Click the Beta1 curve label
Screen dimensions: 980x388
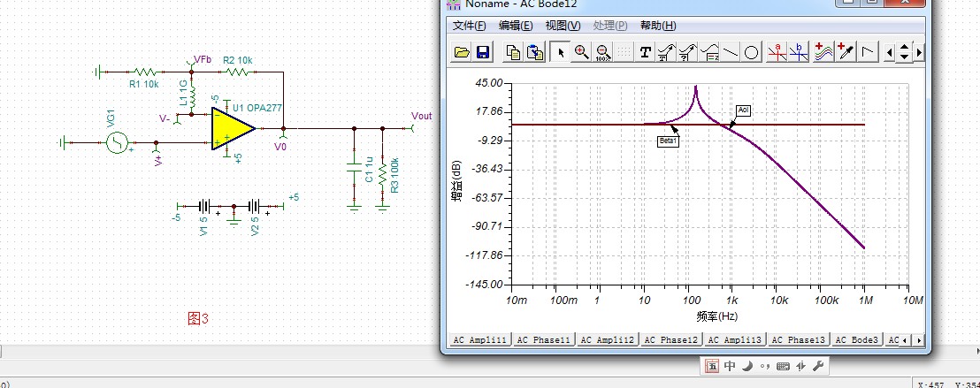point(668,141)
